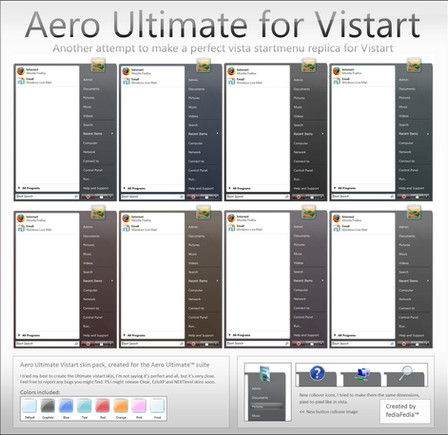
Task: Click the user picture atop the red start menu
Action: (98, 212)
